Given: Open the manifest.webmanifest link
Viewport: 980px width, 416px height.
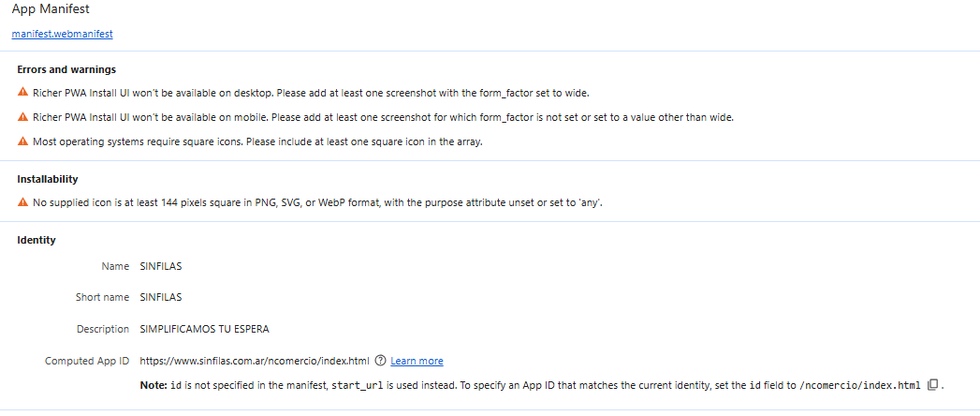Looking at the screenshot, I should point(62,35).
